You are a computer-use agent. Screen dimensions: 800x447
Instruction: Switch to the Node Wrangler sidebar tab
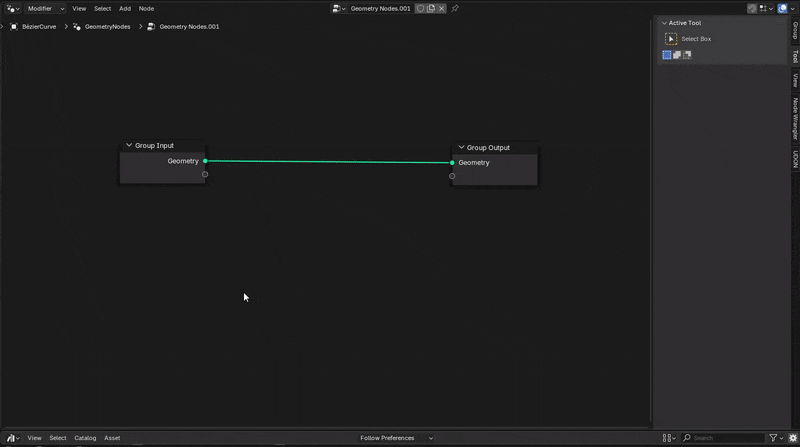(795, 118)
